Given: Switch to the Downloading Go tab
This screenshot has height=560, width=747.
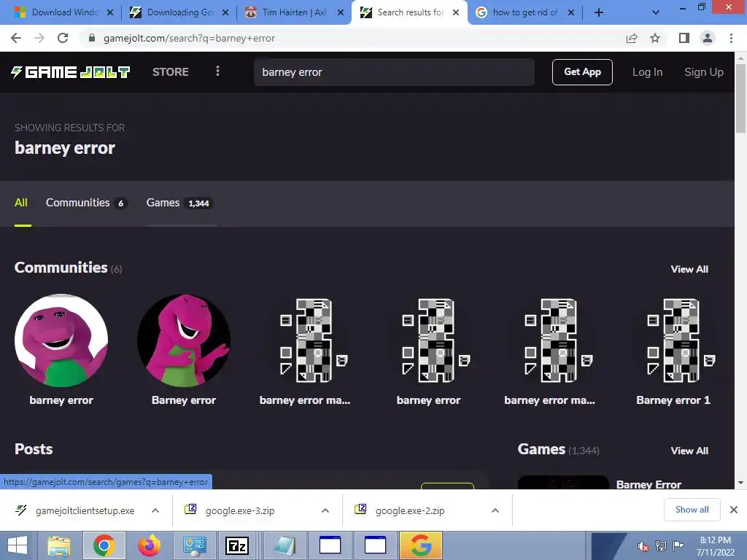Looking at the screenshot, I should coord(179,12).
